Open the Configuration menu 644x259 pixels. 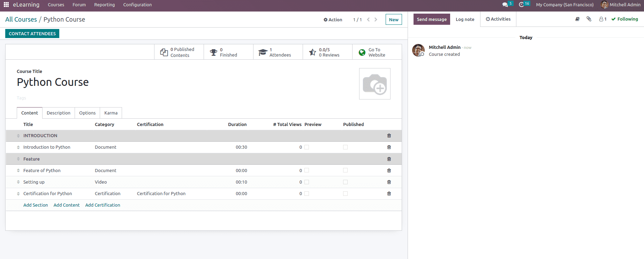point(137,5)
